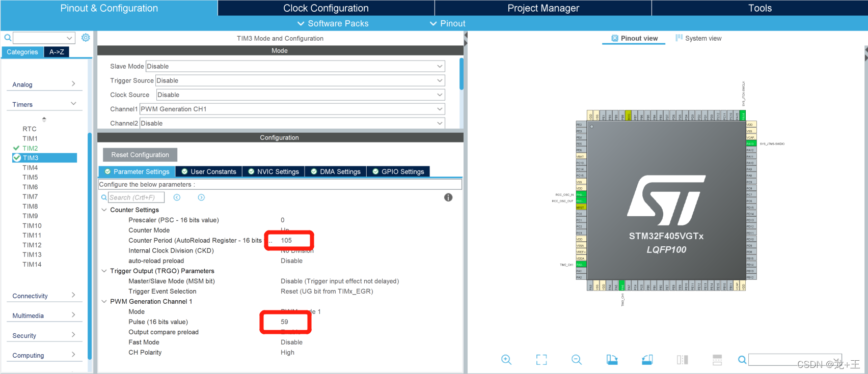Zoom out of the chip pinout
The width and height of the screenshot is (868, 374).
tap(577, 360)
